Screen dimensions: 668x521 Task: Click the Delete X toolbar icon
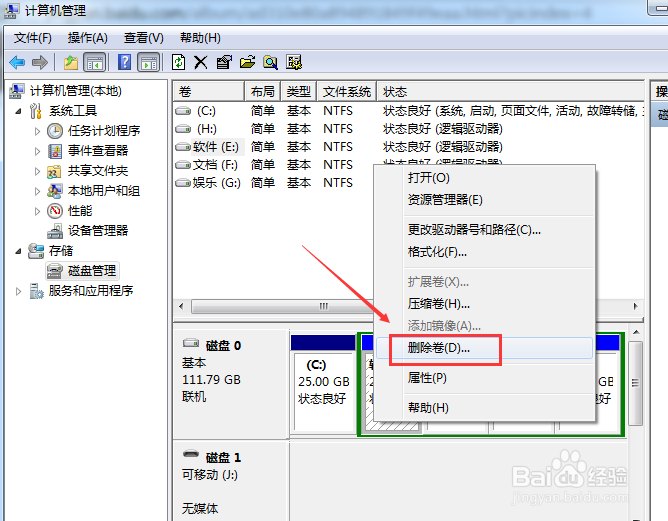coord(201,63)
